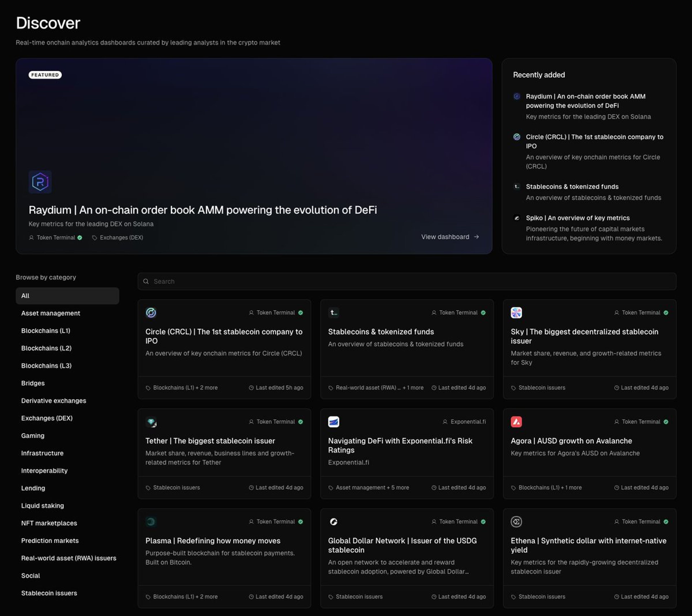Open Spiko overview in Recently added

[x=578, y=218]
